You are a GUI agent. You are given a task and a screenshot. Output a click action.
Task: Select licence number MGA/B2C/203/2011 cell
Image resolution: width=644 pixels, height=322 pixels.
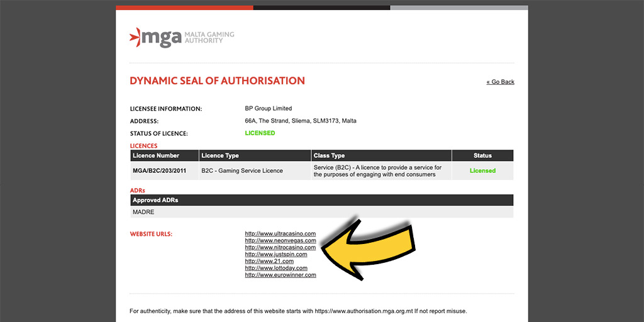pyautogui.click(x=164, y=170)
